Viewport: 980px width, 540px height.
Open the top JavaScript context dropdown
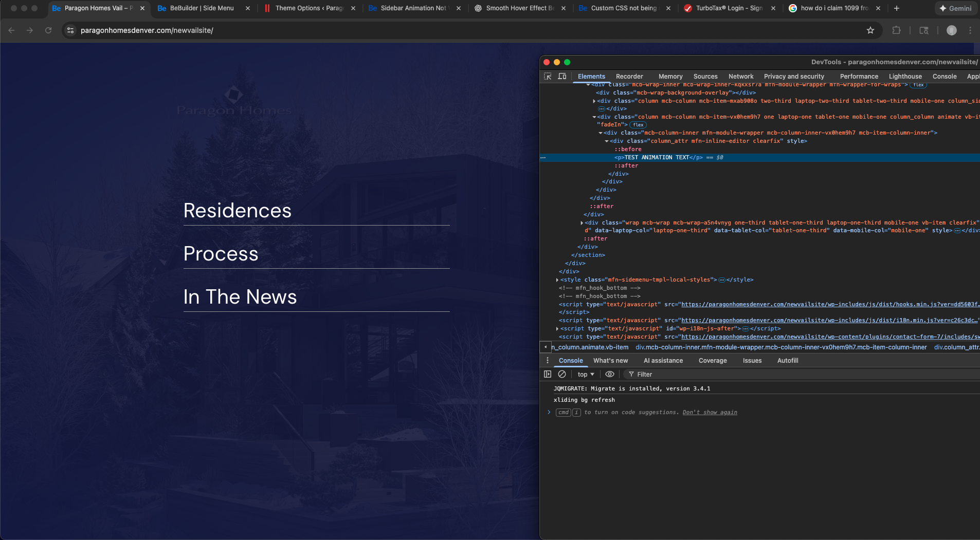(585, 374)
